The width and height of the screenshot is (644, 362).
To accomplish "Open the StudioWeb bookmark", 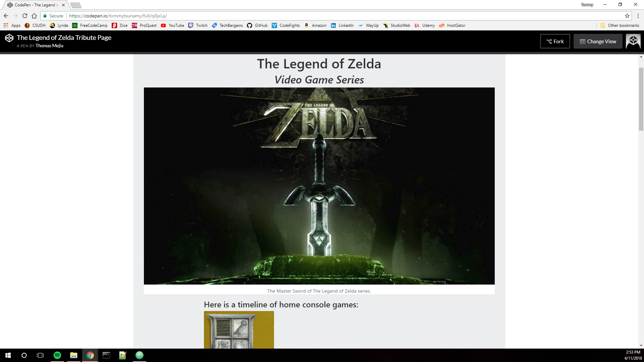I will coord(396,25).
